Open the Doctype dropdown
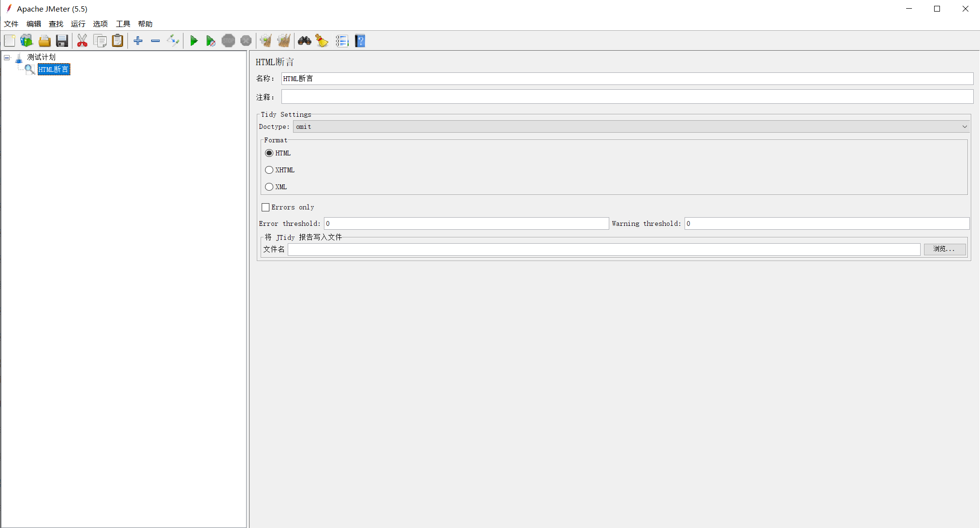Viewport: 980px width, 528px height. [x=631, y=126]
